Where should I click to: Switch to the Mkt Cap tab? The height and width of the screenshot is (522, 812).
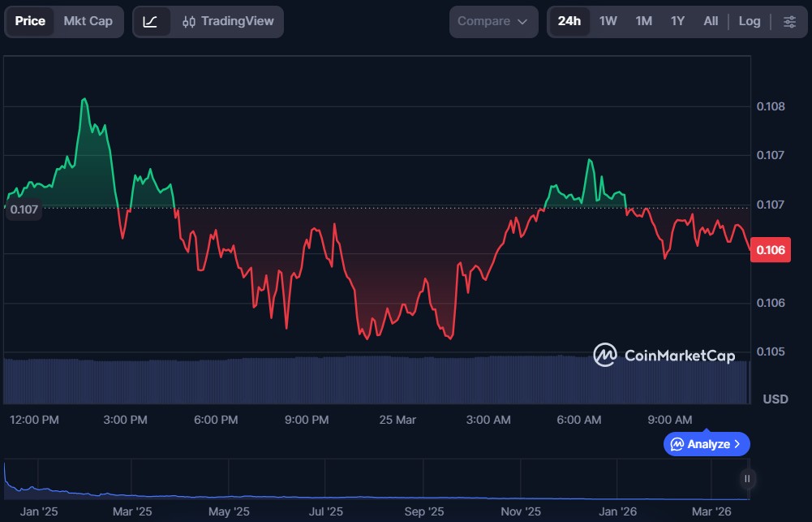88,21
